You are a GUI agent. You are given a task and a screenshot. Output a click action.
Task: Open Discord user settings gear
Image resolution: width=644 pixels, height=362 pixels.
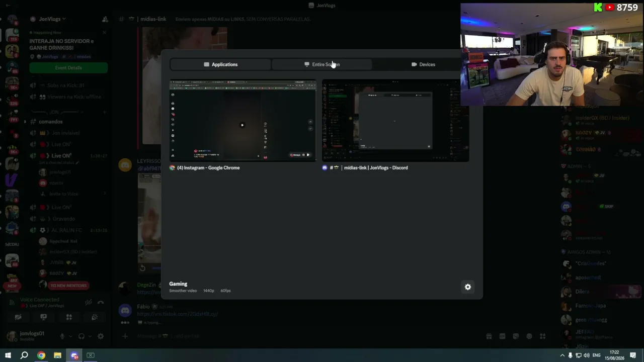101,336
